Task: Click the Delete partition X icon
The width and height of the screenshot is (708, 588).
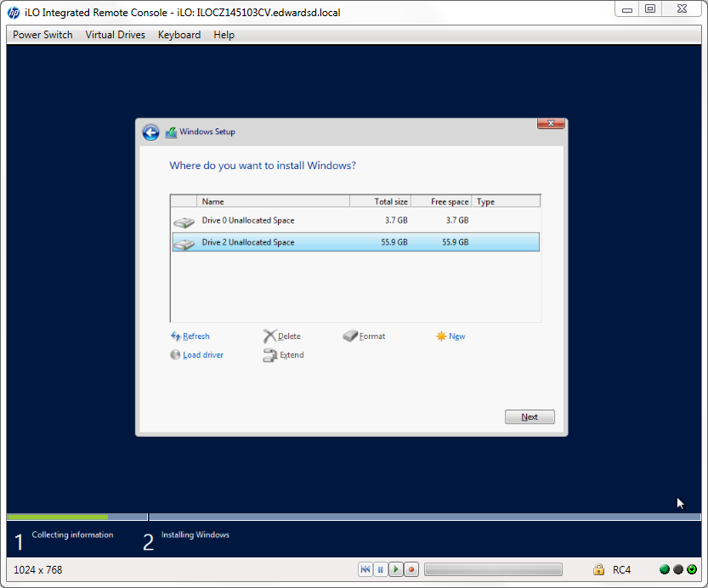Action: [269, 336]
